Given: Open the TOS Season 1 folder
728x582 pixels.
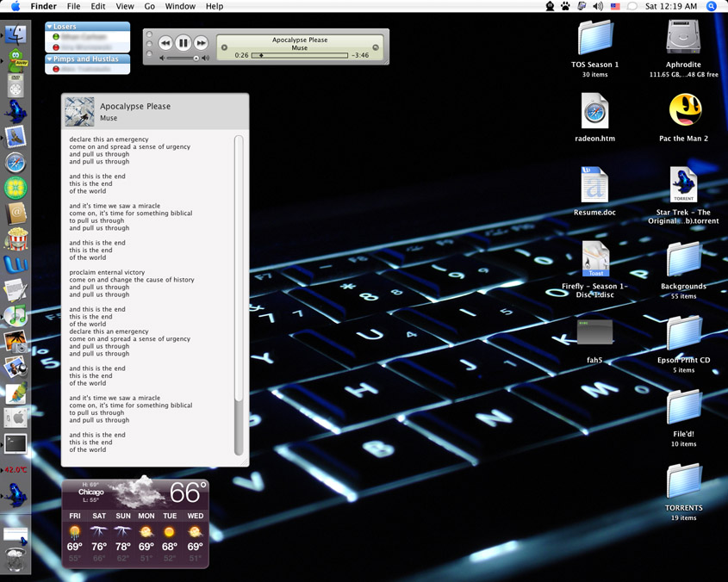Looking at the screenshot, I should pyautogui.click(x=594, y=38).
